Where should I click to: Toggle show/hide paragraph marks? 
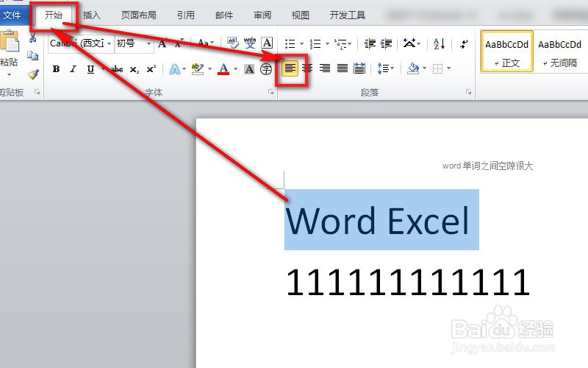coord(465,44)
